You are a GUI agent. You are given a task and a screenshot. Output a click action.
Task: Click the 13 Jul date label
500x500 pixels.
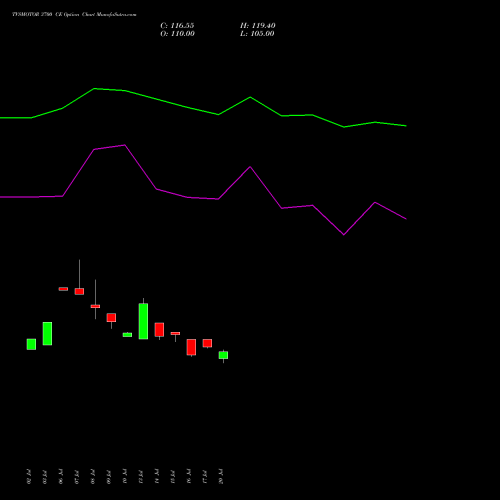point(141,477)
